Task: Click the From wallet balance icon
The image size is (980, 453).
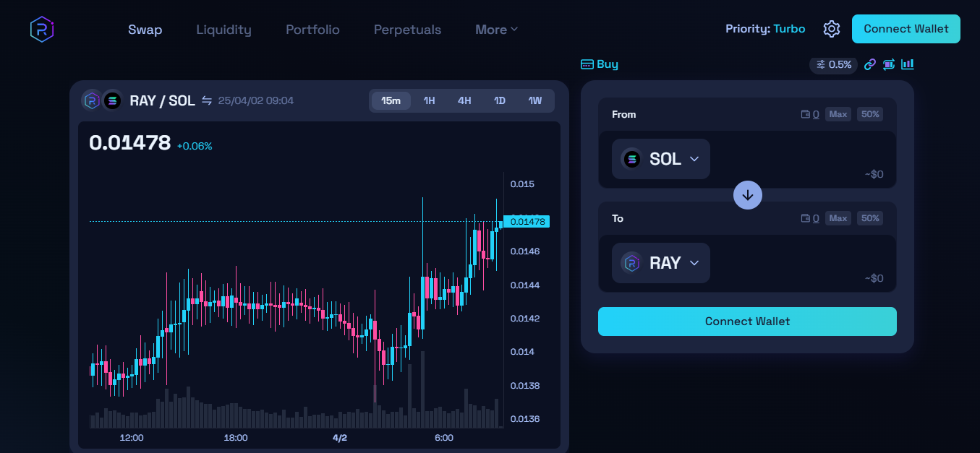Action: click(x=806, y=114)
